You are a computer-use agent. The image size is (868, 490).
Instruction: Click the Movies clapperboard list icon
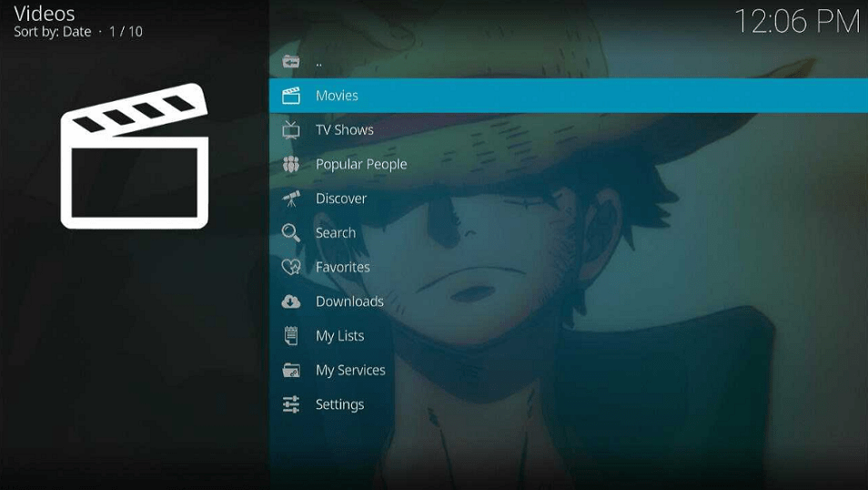[x=290, y=96]
